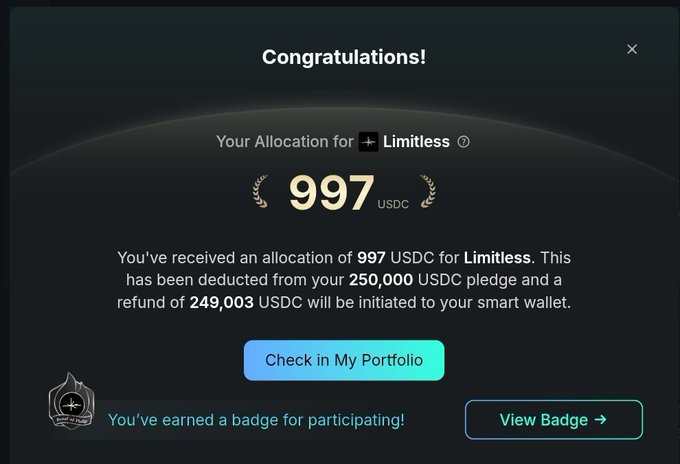Viewport: 680px width, 464px height.
Task: Close the Congratulations dialog
Action: [x=632, y=49]
